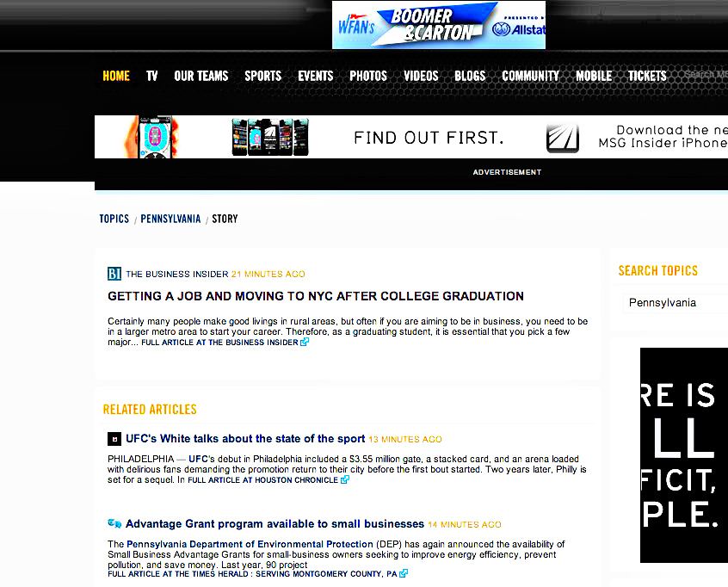Click the ADVERTISEMENT label under banner
Screen dimensions: 728x587
[x=507, y=172]
